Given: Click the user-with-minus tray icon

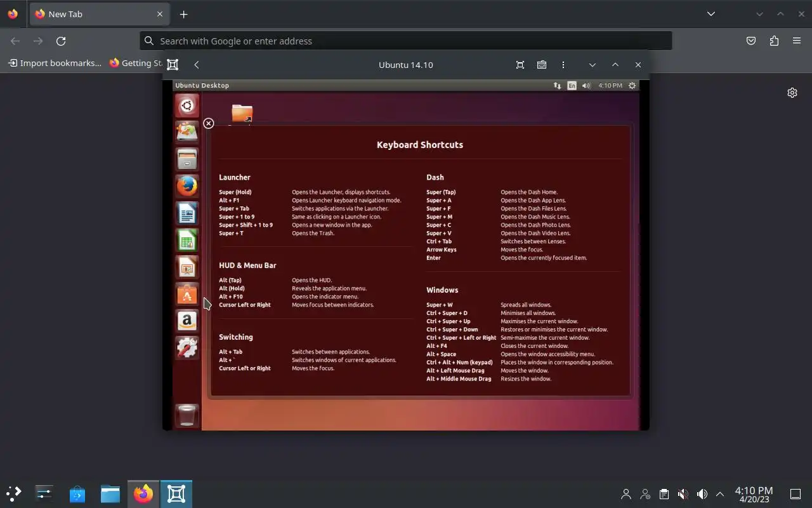Looking at the screenshot, I should [645, 494].
